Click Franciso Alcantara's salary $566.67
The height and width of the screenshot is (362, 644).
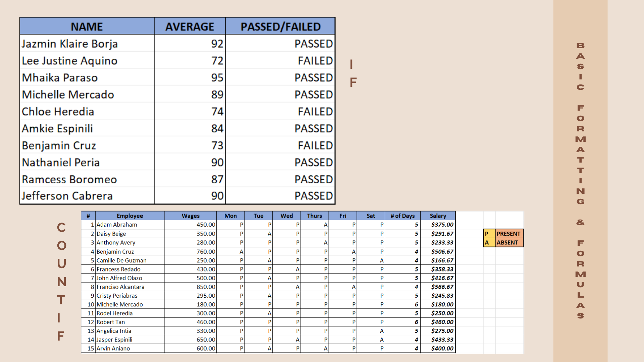pyautogui.click(x=442, y=287)
